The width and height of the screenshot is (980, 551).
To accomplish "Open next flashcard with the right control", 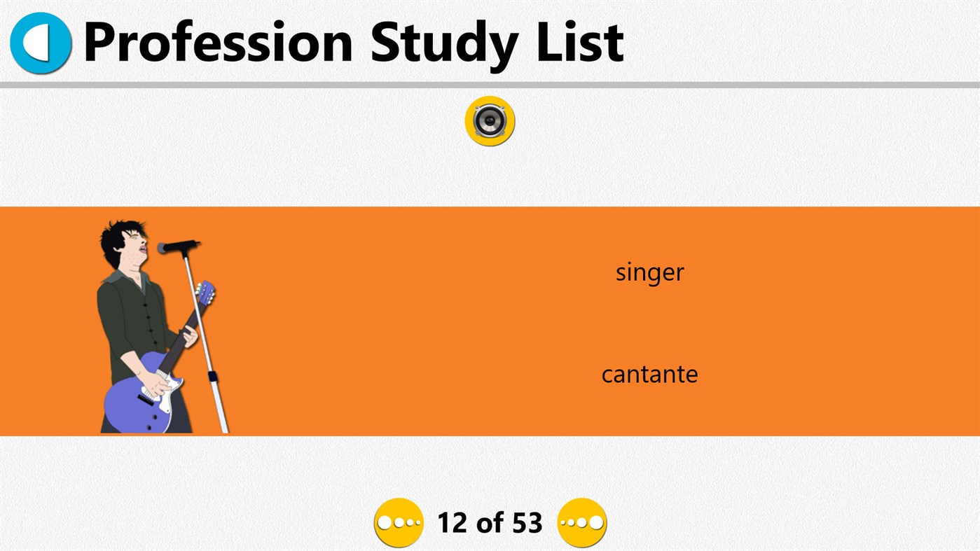I will pyautogui.click(x=581, y=522).
